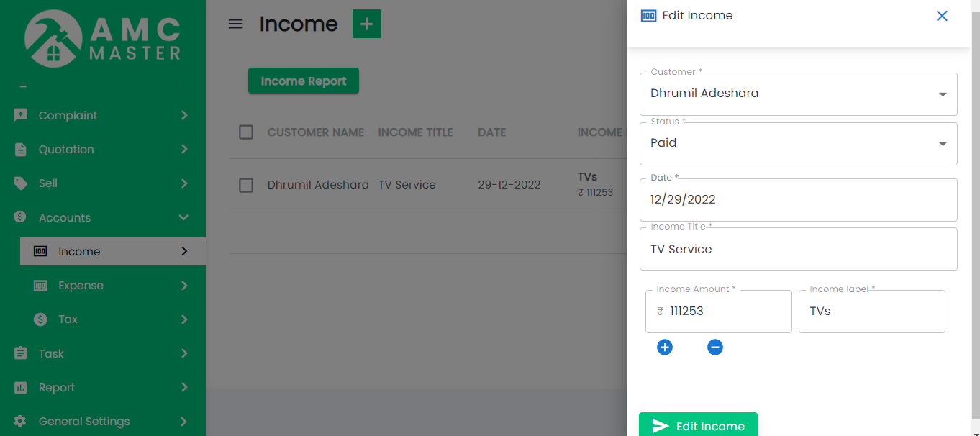The width and height of the screenshot is (980, 436).
Task: Click the green Edit Income submit button
Action: [x=697, y=425]
